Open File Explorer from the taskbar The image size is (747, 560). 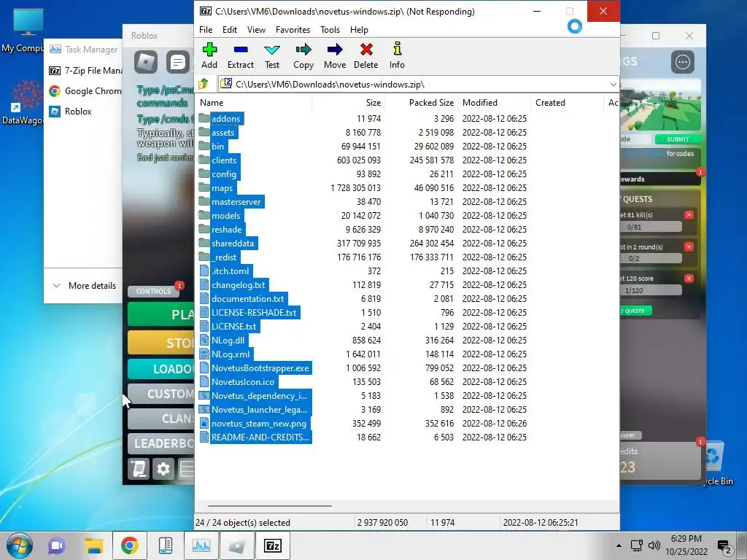click(x=94, y=545)
